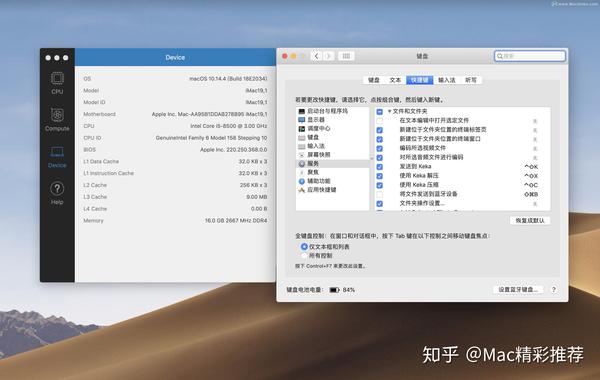Screen dimensions: 600x380
Task: Show all preferences with the grid button
Action: point(346,56)
